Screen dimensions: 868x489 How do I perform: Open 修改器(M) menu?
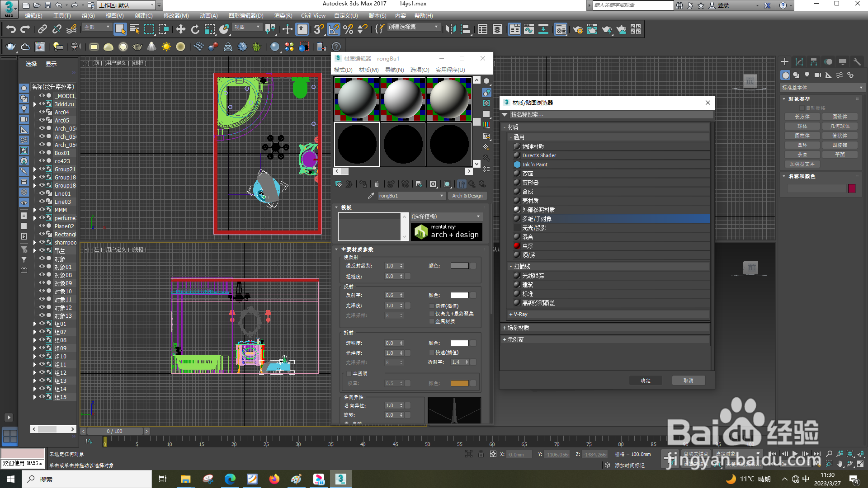click(x=176, y=16)
